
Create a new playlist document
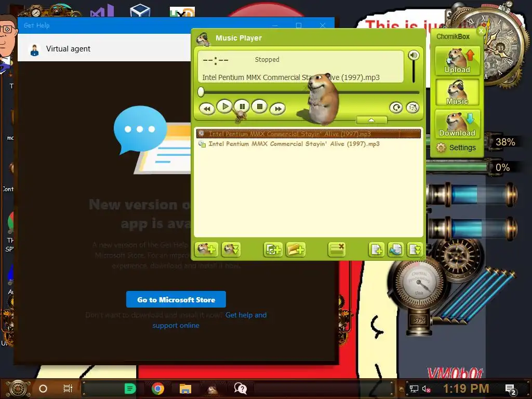pyautogui.click(x=377, y=250)
